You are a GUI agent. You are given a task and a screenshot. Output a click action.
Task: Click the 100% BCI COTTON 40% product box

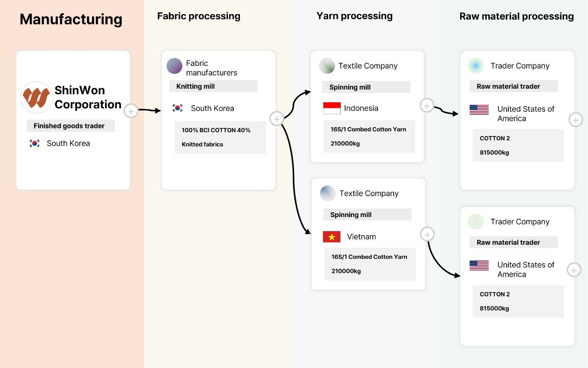pyautogui.click(x=220, y=137)
